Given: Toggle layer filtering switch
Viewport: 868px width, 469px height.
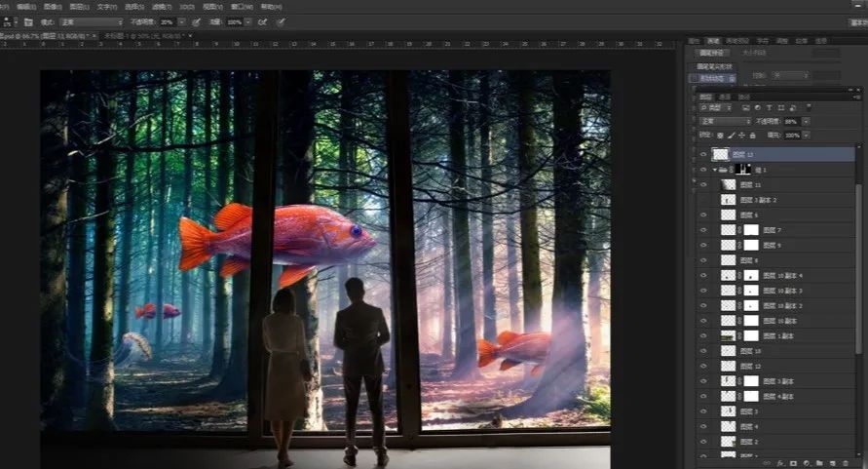Looking at the screenshot, I should point(809,107).
